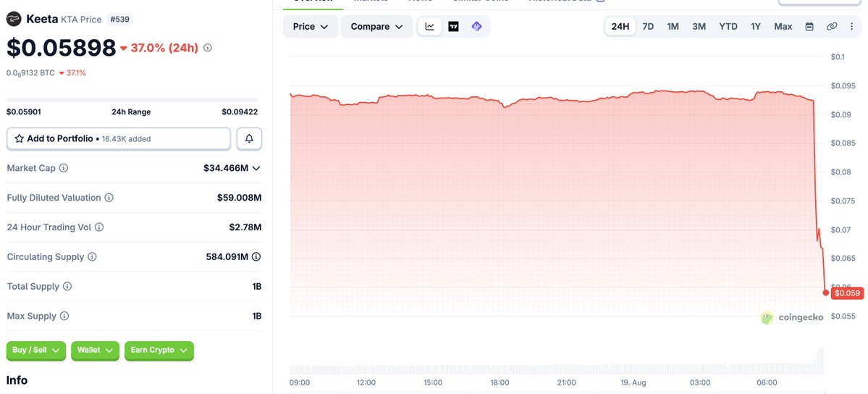The image size is (868, 394).
Task: Click the star in Add to Portfolio
Action: pos(19,138)
